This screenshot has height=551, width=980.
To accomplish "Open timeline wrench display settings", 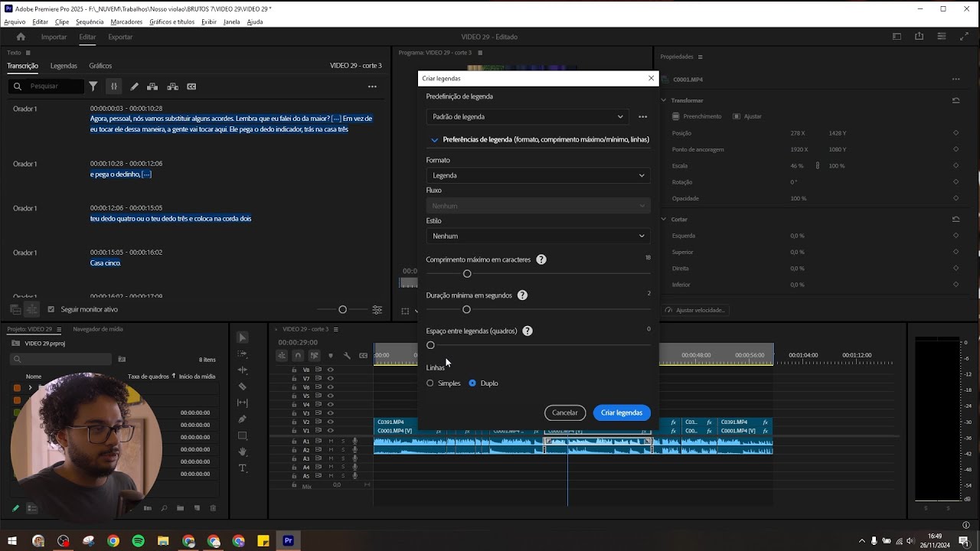I will click(x=347, y=355).
